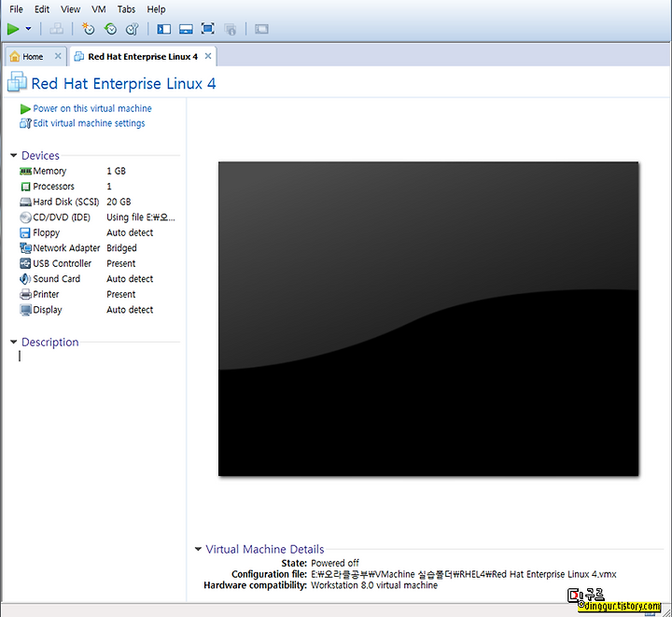Click the Send Ctrl+Alt+Del toolbar icon
The width and height of the screenshot is (672, 617).
click(x=56, y=29)
